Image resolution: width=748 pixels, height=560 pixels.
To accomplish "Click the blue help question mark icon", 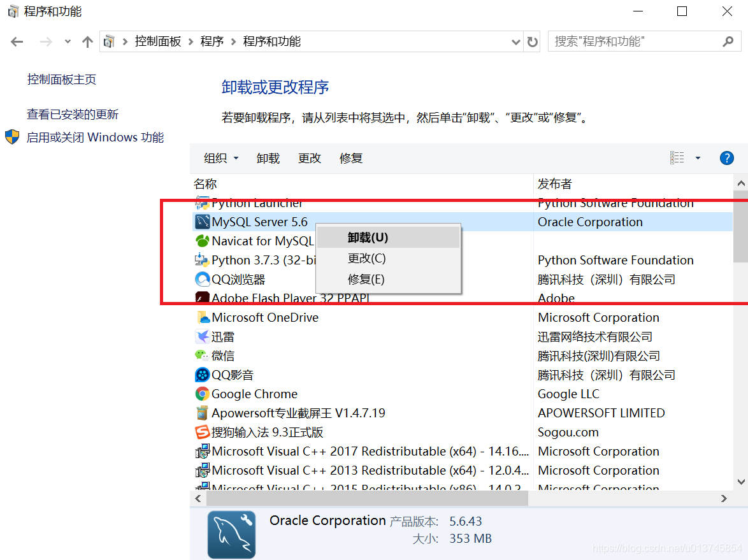I will click(726, 158).
